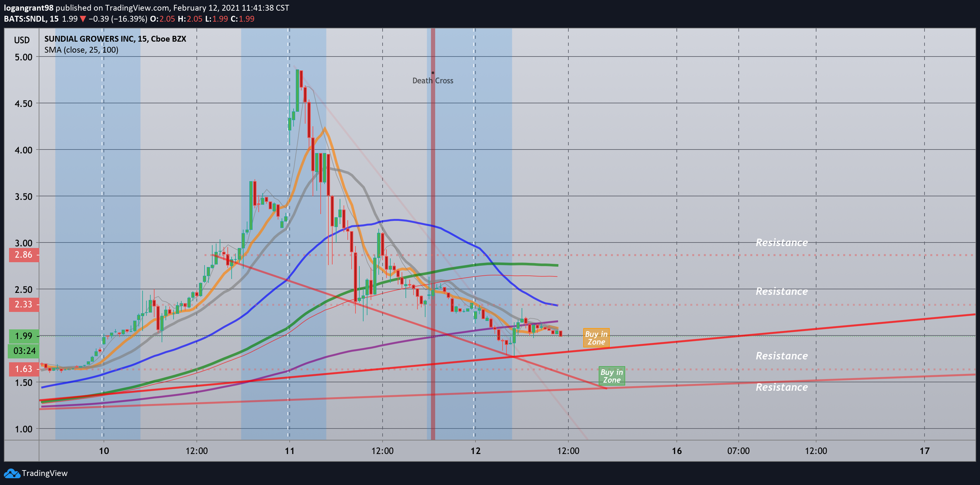The height and width of the screenshot is (485, 980).
Task: Click the USD currency label
Action: [22, 40]
